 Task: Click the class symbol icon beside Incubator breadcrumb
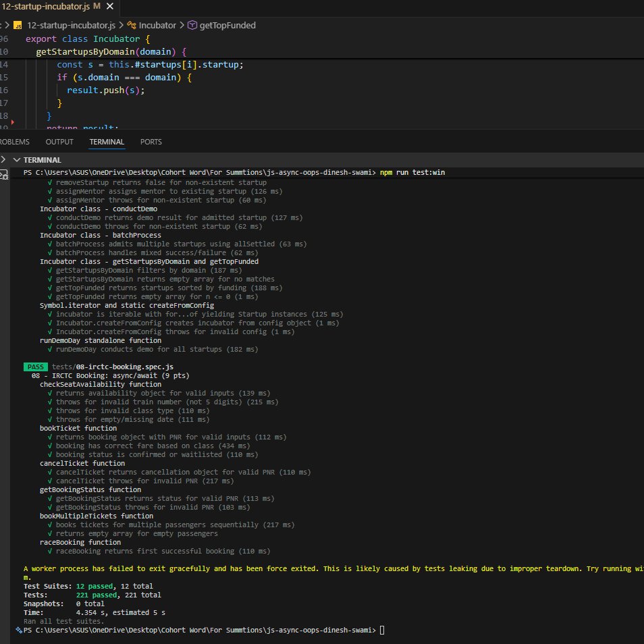point(132,26)
